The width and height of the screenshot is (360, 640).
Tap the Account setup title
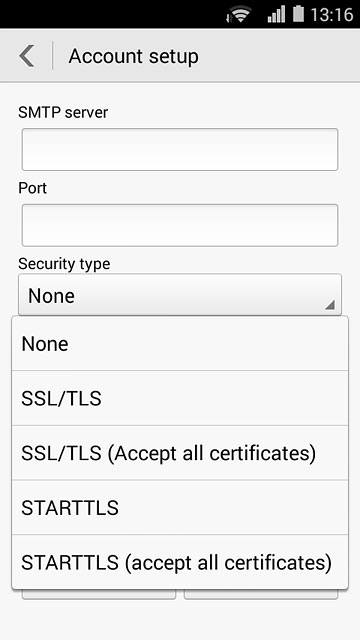click(x=133, y=56)
